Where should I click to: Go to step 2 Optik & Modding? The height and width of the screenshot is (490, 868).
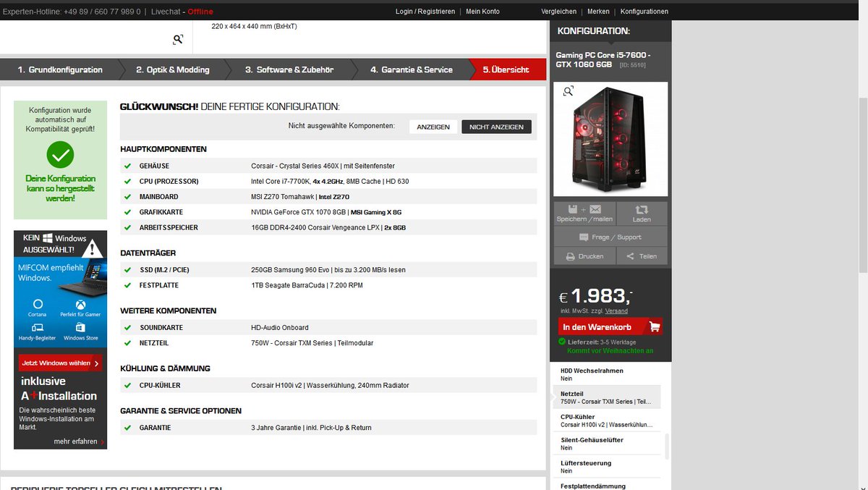tap(173, 69)
